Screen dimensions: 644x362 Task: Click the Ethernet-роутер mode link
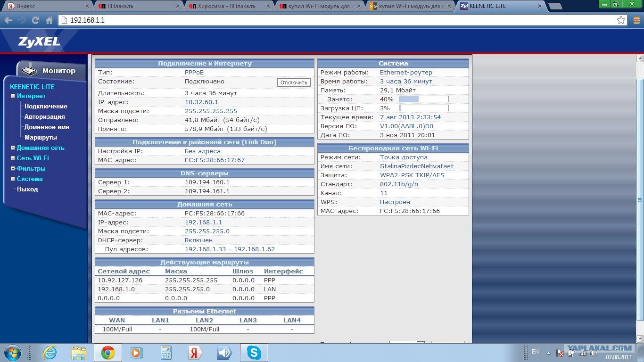[406, 73]
